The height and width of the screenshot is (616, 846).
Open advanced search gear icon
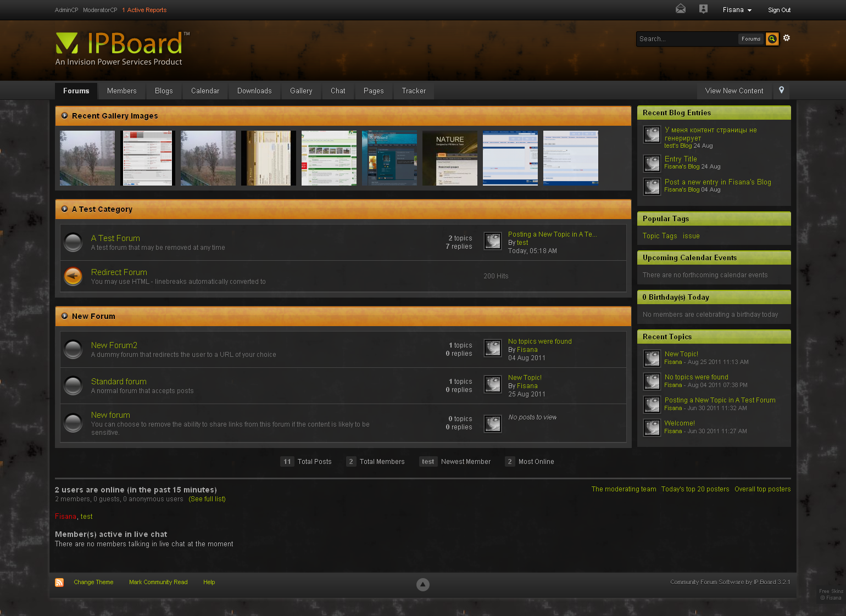point(787,38)
